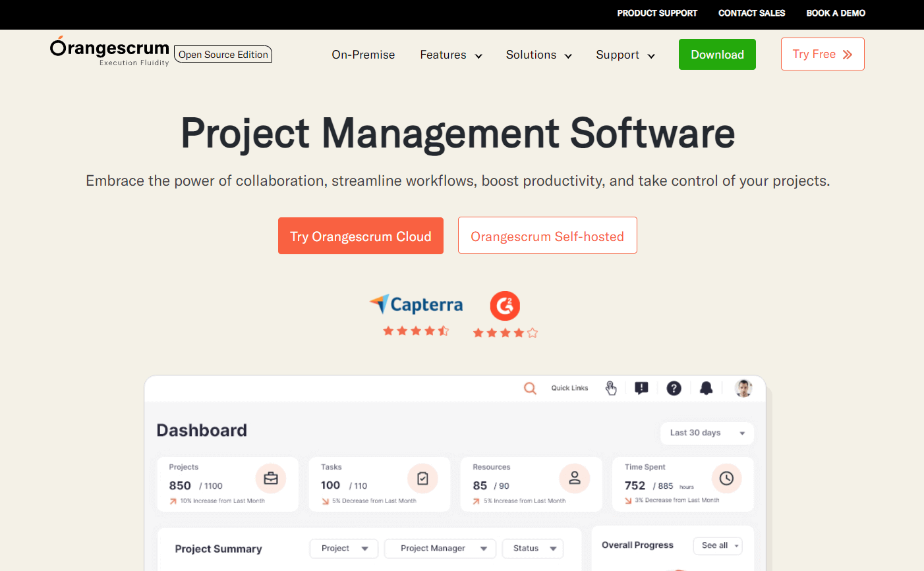This screenshot has width=924, height=571.
Task: Expand the Support menu
Action: pos(625,55)
